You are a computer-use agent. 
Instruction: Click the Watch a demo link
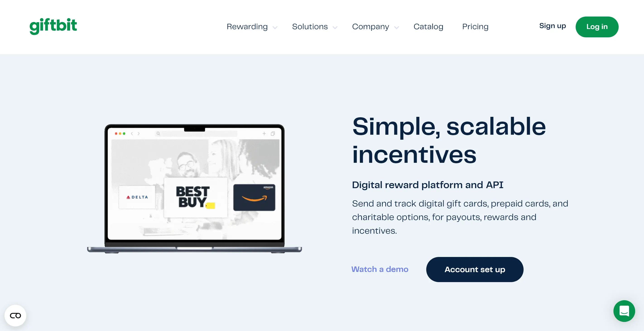[380, 269]
